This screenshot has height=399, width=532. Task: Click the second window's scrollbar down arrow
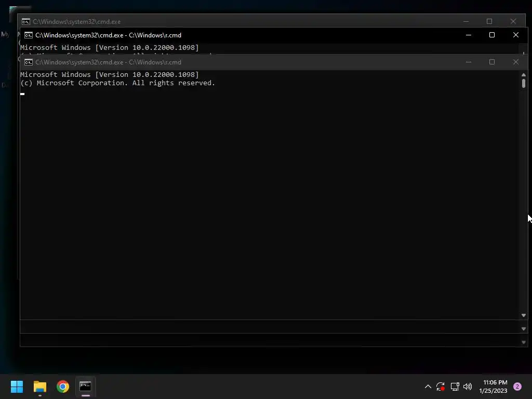[524, 329]
